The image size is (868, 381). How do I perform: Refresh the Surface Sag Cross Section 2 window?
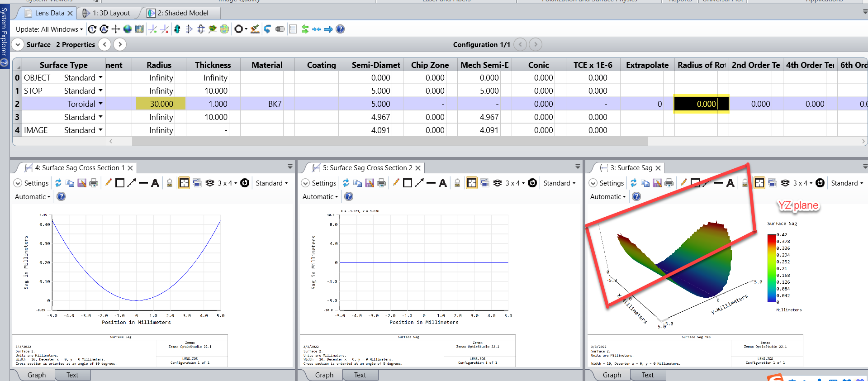pos(346,183)
